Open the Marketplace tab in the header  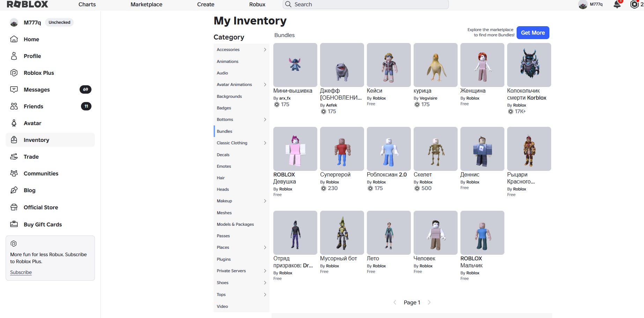click(x=146, y=4)
